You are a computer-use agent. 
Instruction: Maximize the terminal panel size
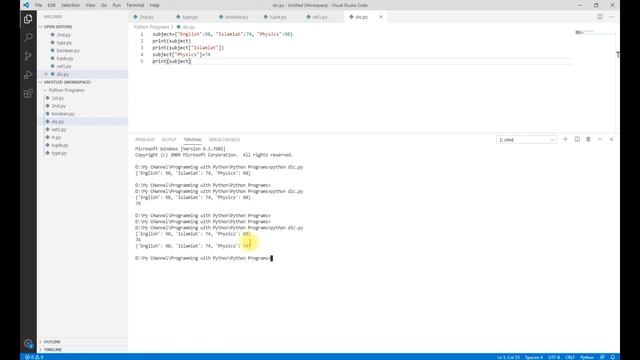click(600, 140)
